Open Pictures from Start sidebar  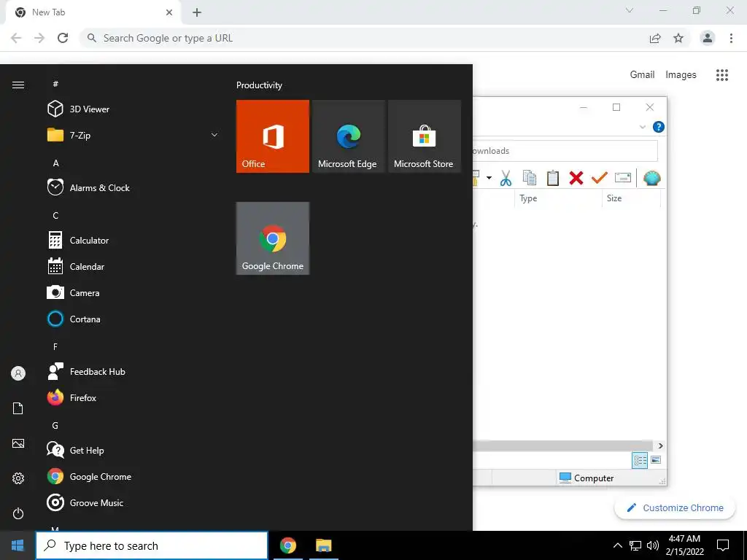click(x=18, y=443)
